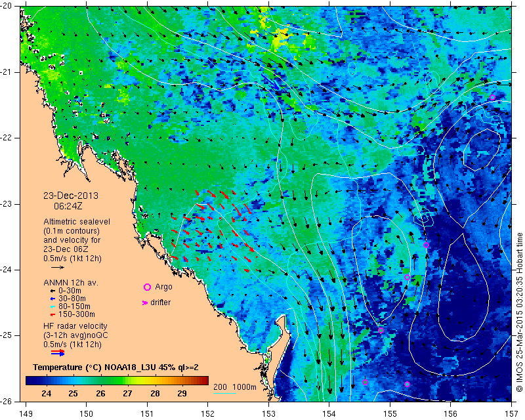Click the longitude axis label '149'
Screen dimensions: 525x420
(26, 413)
